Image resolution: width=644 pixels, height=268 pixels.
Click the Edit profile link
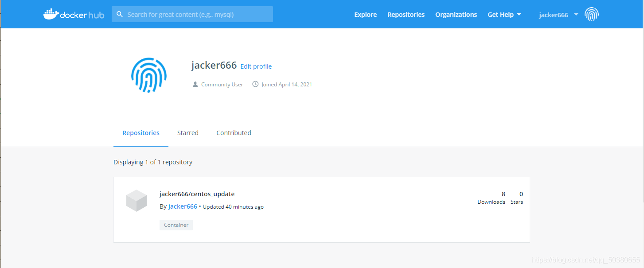[x=256, y=66]
